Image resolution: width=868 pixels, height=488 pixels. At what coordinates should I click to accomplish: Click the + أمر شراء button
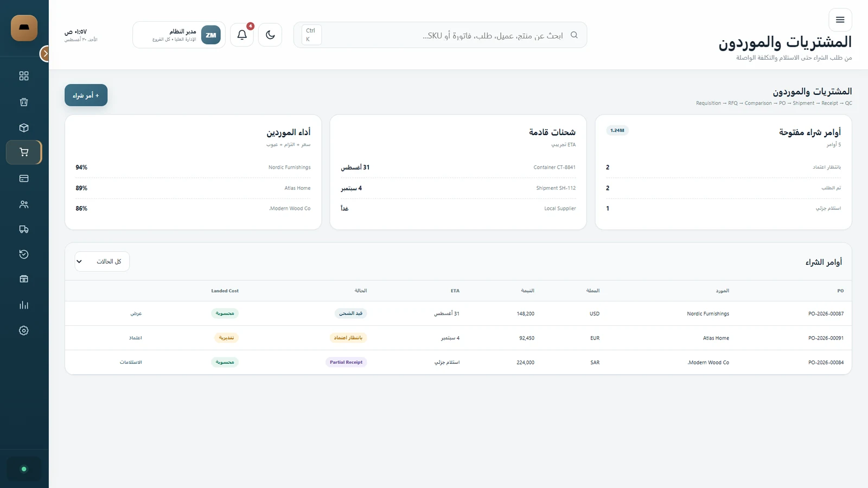click(86, 95)
